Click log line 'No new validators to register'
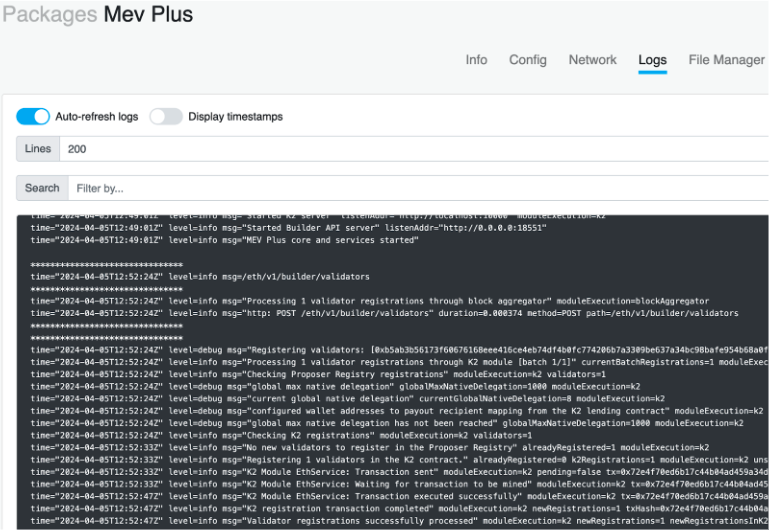 point(369,448)
